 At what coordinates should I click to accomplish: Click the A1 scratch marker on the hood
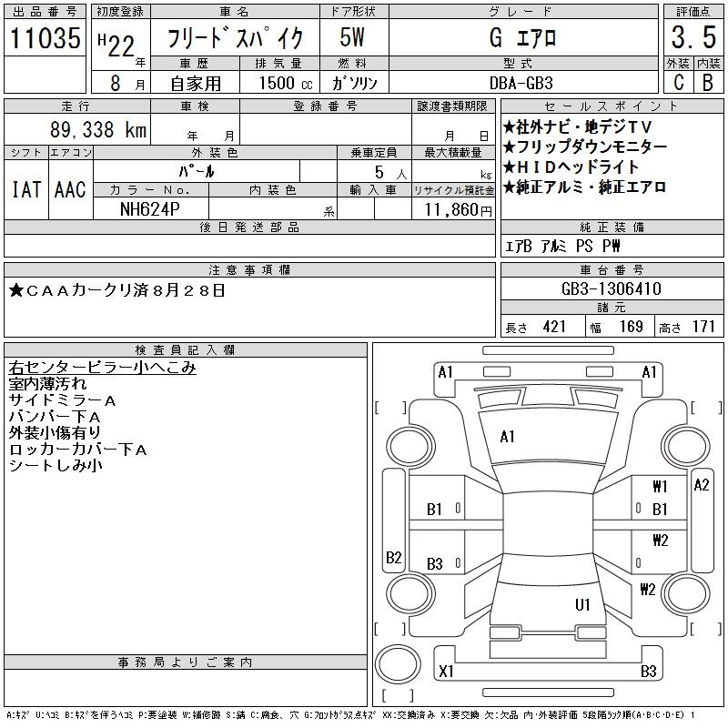pyautogui.click(x=508, y=437)
